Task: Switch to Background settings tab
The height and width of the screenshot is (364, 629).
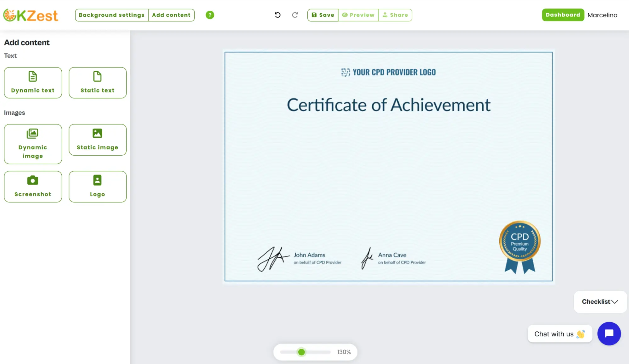Action: 111,15
